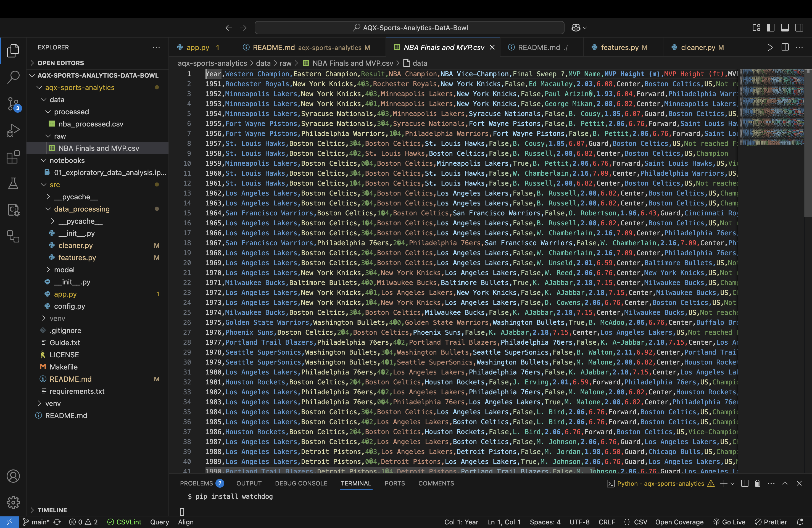812x528 pixels.
Task: Click the Run Python File play icon
Action: [770, 47]
